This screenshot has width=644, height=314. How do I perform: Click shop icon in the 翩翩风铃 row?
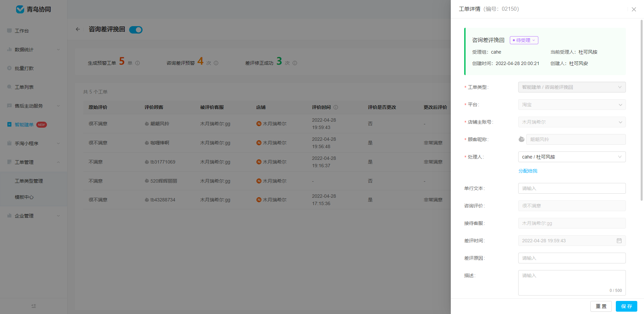[x=259, y=124]
